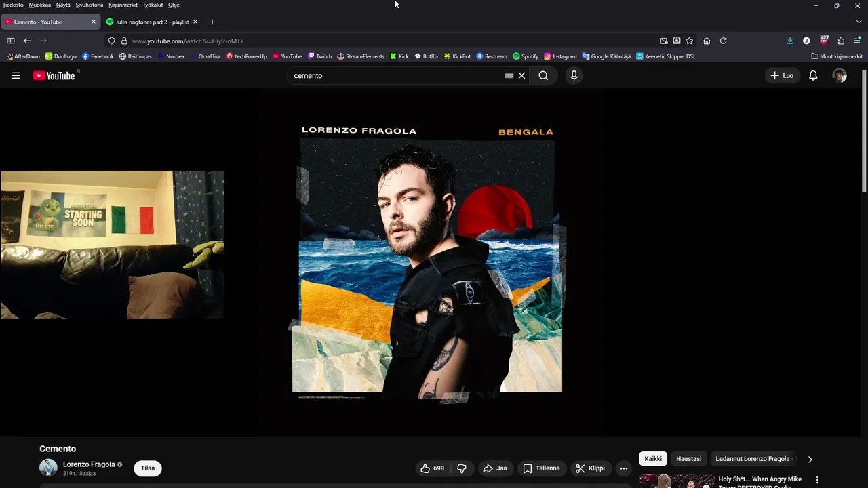The height and width of the screenshot is (488, 868).
Task: Click the ABP extension icon with 427 badge
Action: click(824, 40)
